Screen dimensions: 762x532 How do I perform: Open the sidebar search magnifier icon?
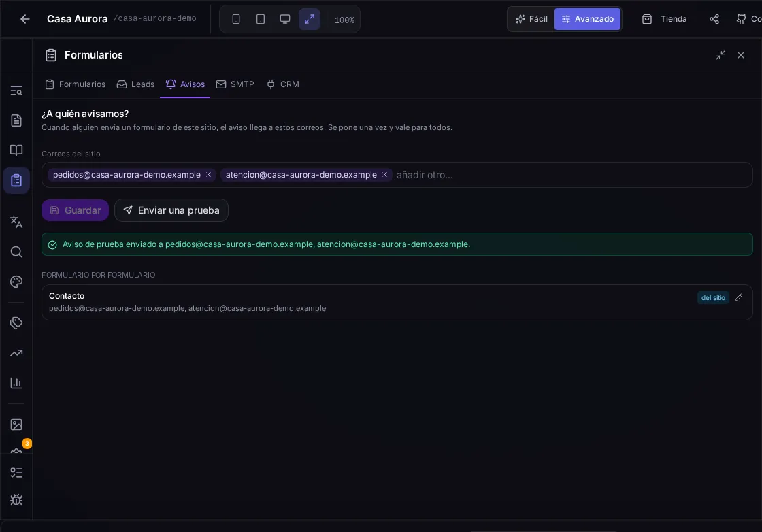(16, 252)
